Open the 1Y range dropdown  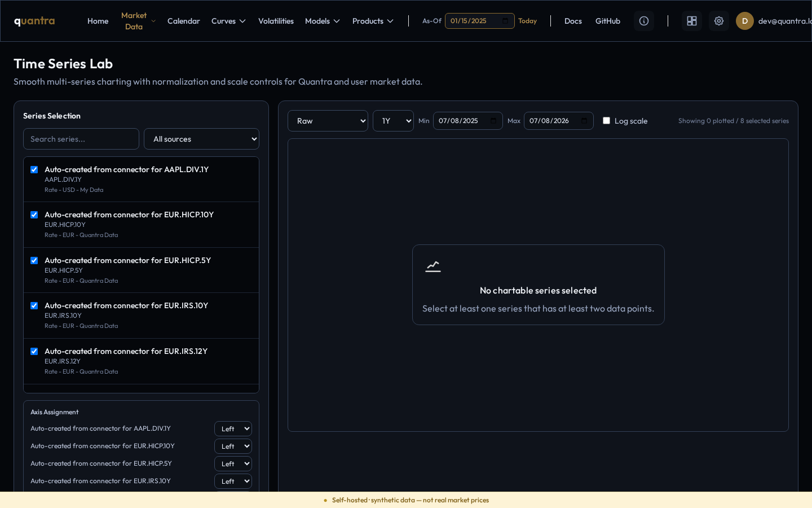(393, 121)
